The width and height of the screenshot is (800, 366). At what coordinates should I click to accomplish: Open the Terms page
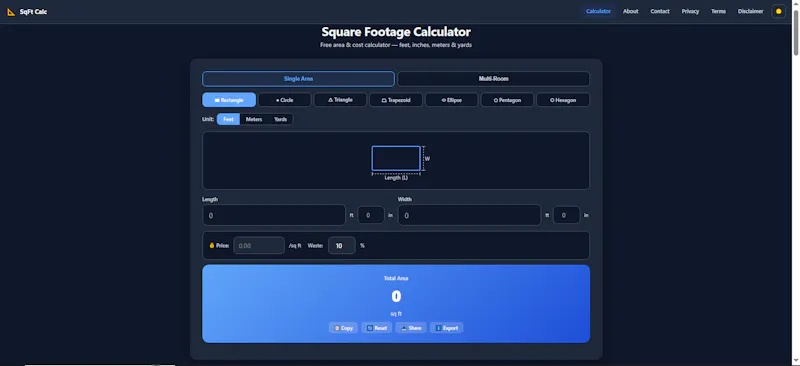pyautogui.click(x=718, y=11)
